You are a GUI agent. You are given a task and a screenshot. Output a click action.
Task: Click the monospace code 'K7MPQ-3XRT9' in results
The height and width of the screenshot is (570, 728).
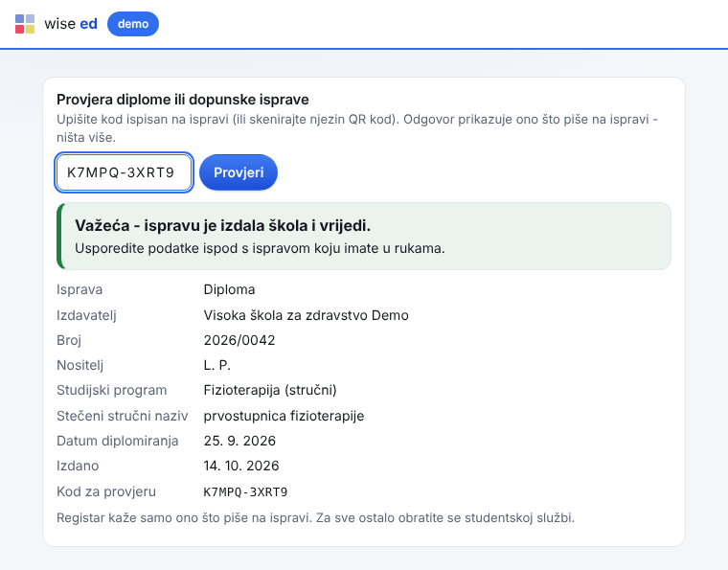pos(245,492)
